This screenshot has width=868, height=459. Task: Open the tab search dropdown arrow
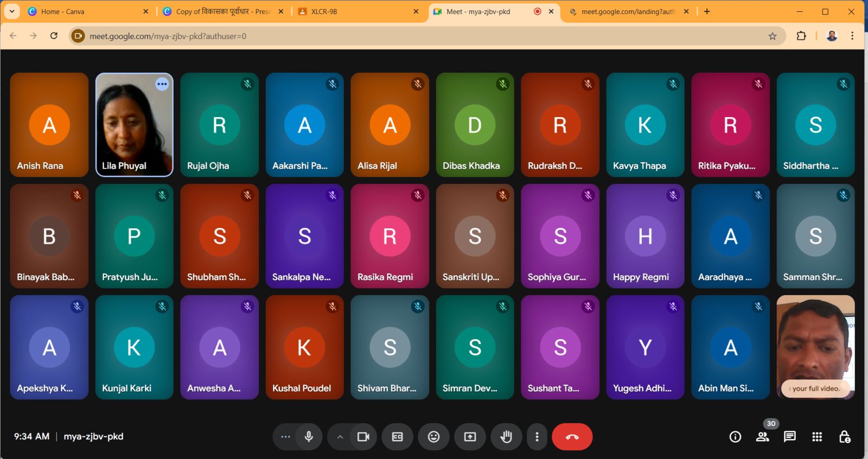(12, 11)
